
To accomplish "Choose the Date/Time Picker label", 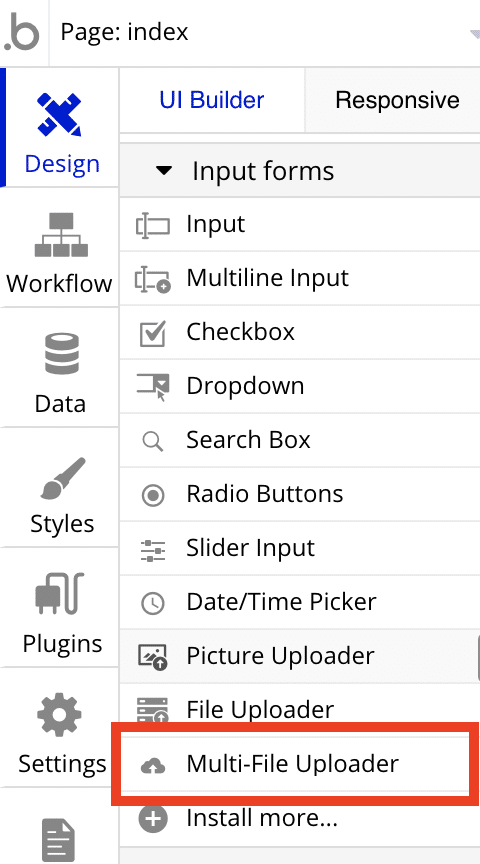I will click(282, 602).
